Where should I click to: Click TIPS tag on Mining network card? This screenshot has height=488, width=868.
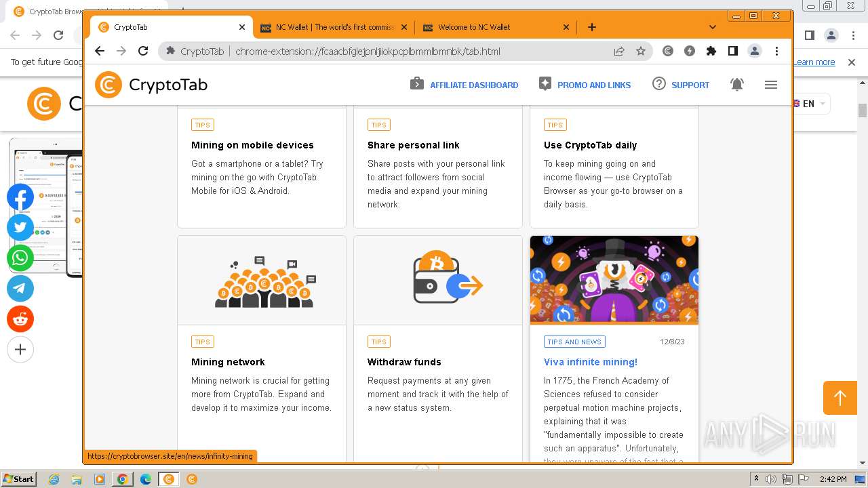click(202, 342)
